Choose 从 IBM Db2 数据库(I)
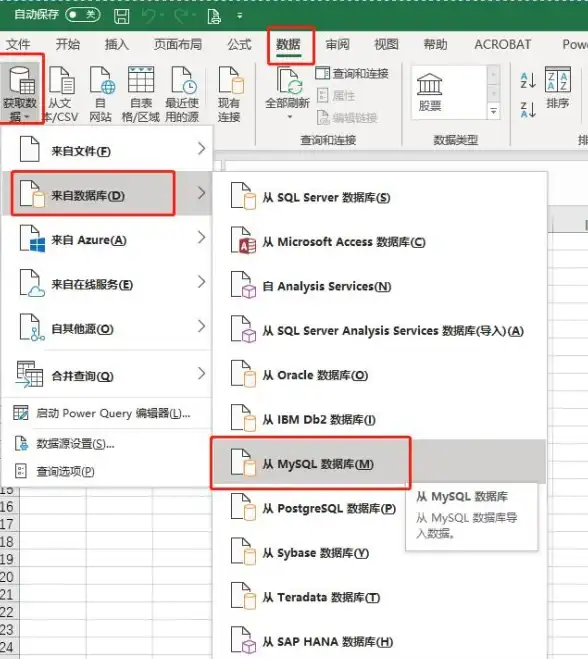The width and height of the screenshot is (588, 659). (x=380, y=419)
